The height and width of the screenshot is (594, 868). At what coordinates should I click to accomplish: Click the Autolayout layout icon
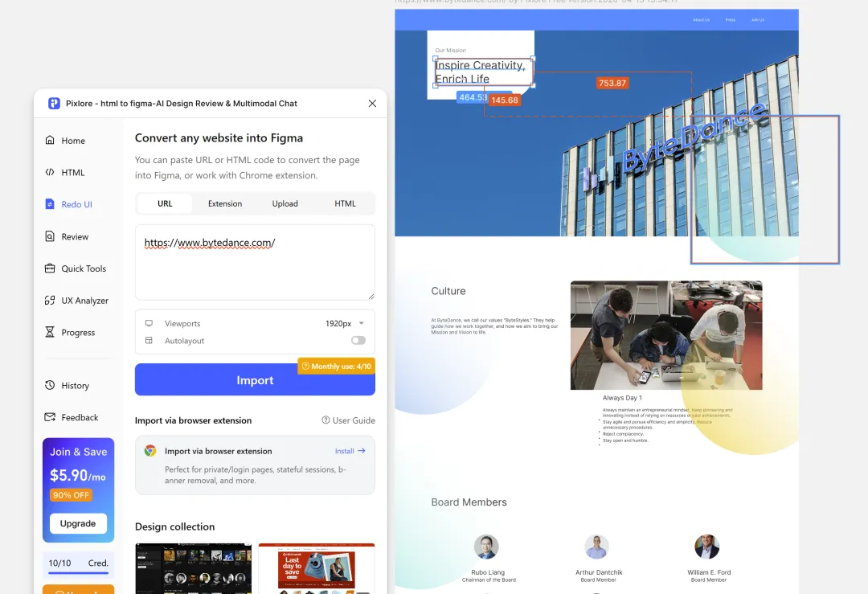[x=149, y=341]
